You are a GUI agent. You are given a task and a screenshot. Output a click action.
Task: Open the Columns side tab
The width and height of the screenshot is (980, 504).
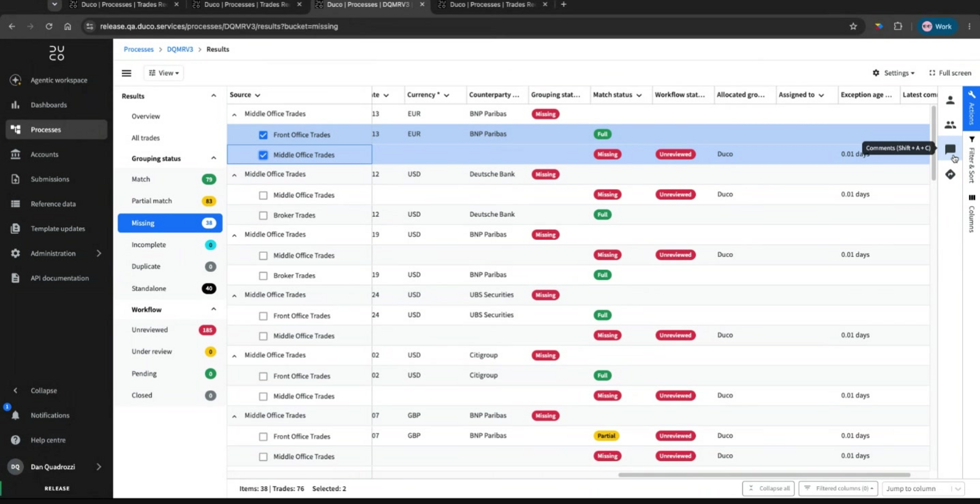pyautogui.click(x=971, y=214)
